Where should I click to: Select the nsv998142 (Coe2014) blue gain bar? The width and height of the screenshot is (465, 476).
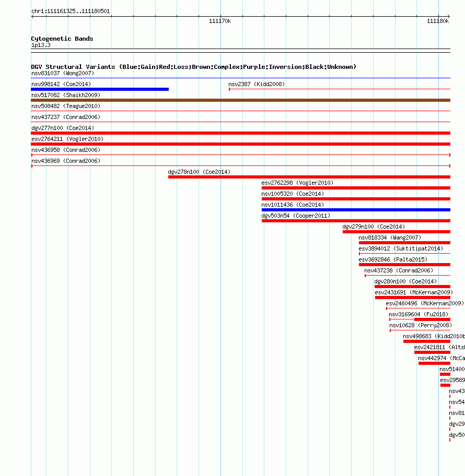click(x=100, y=89)
